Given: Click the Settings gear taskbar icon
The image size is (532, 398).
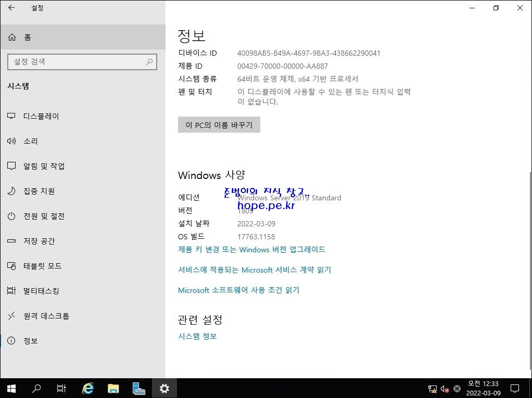Looking at the screenshot, I should pos(164,389).
